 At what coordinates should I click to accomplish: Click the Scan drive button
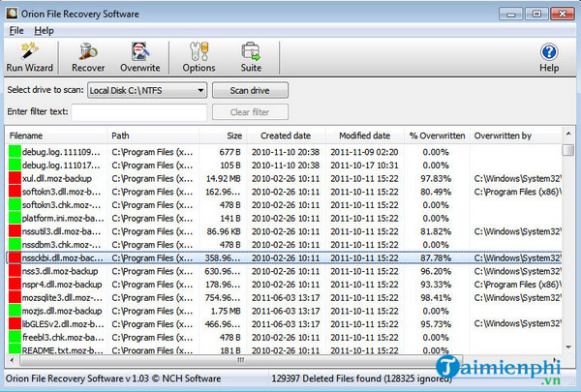[x=250, y=90]
